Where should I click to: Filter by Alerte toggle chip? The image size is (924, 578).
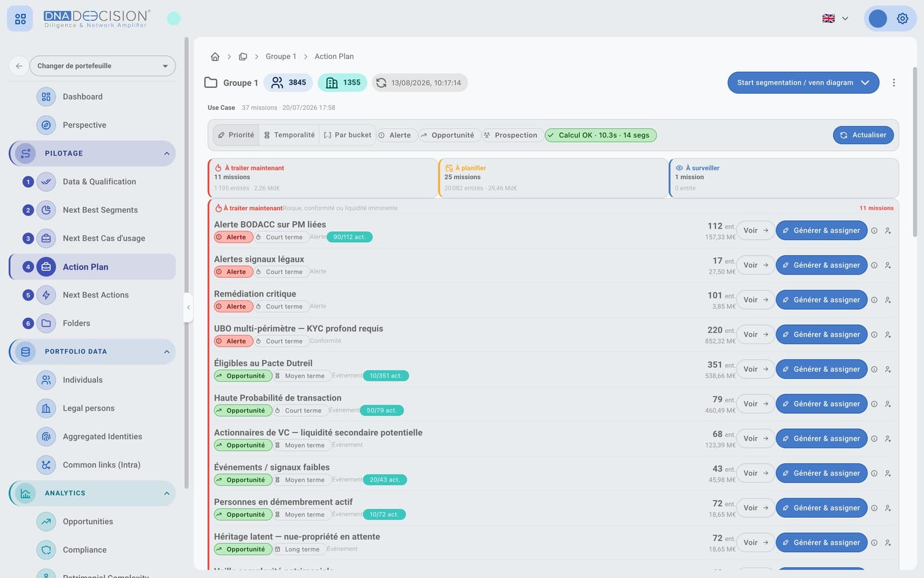point(396,135)
